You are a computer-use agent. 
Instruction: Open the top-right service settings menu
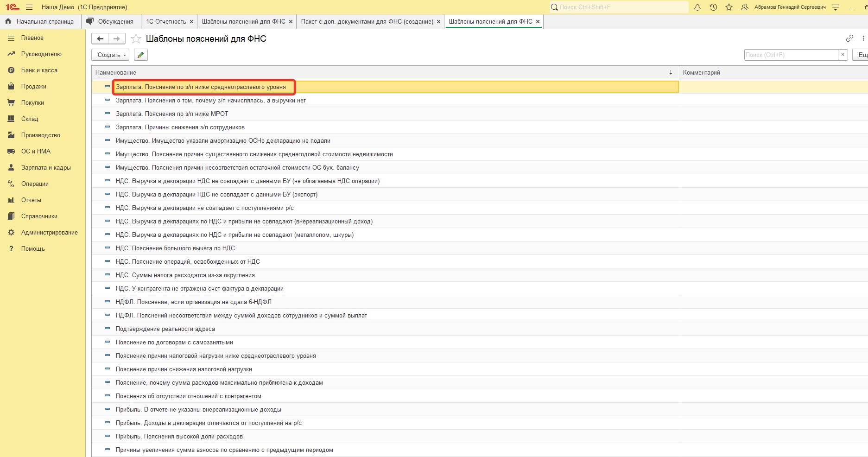click(x=836, y=7)
